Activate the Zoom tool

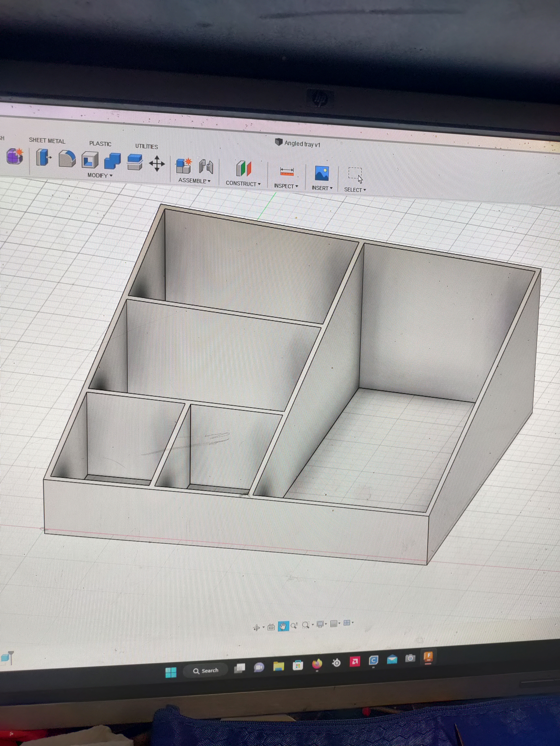point(294,626)
